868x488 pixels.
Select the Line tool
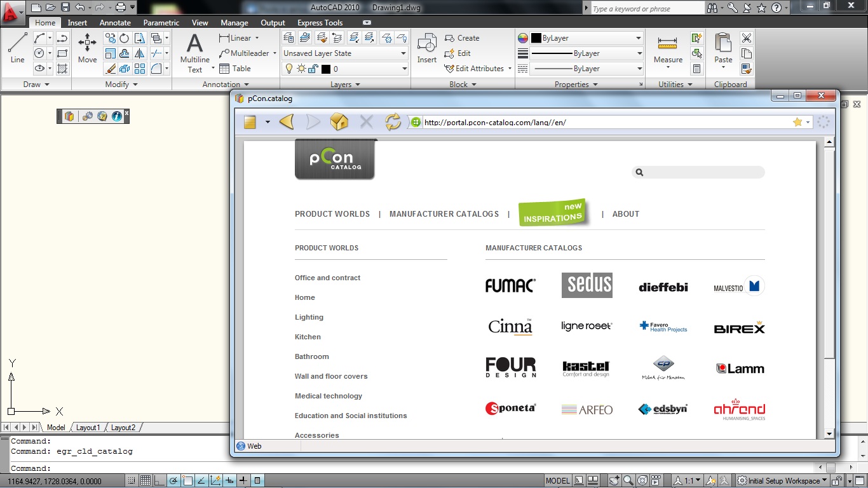[x=17, y=48]
